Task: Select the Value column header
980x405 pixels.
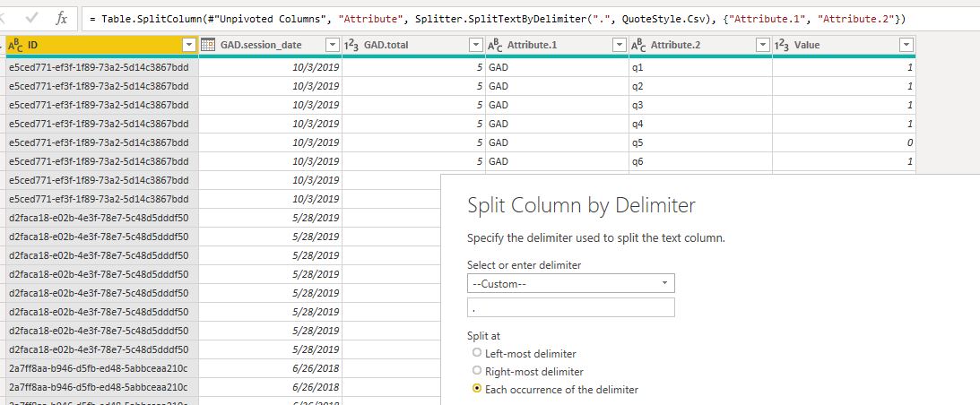Action: coord(844,45)
